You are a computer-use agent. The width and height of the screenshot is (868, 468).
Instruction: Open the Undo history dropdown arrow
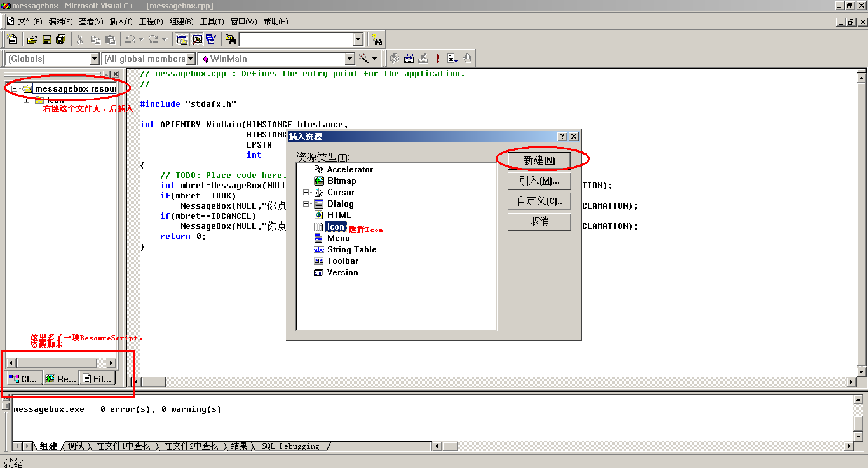140,39
